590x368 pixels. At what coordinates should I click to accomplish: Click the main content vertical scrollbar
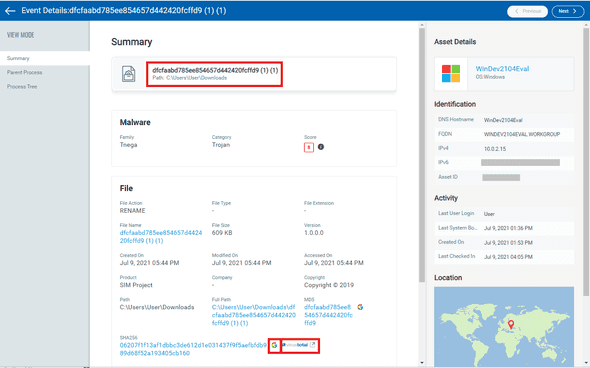[422, 154]
